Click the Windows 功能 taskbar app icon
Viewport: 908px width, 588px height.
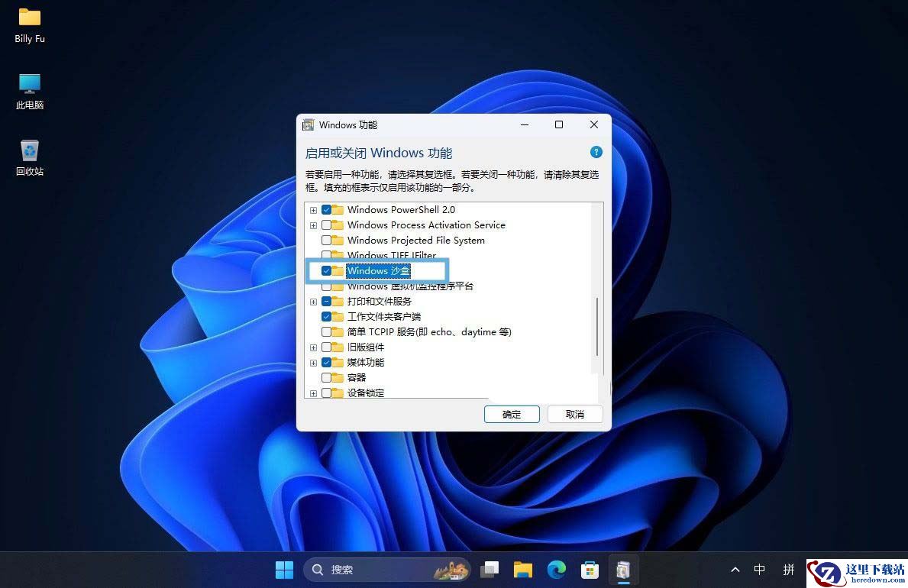click(x=623, y=570)
